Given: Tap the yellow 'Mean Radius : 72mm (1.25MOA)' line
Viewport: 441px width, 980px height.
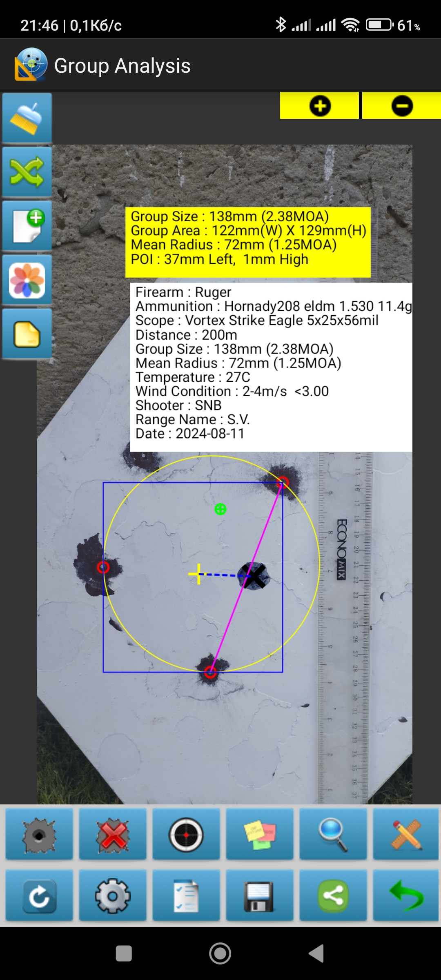Looking at the screenshot, I should pos(234,245).
